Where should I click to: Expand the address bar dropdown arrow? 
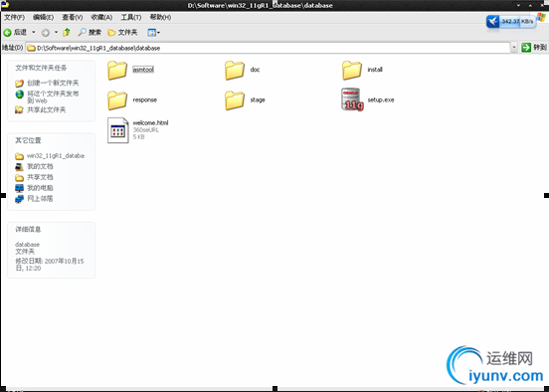pyautogui.click(x=513, y=48)
